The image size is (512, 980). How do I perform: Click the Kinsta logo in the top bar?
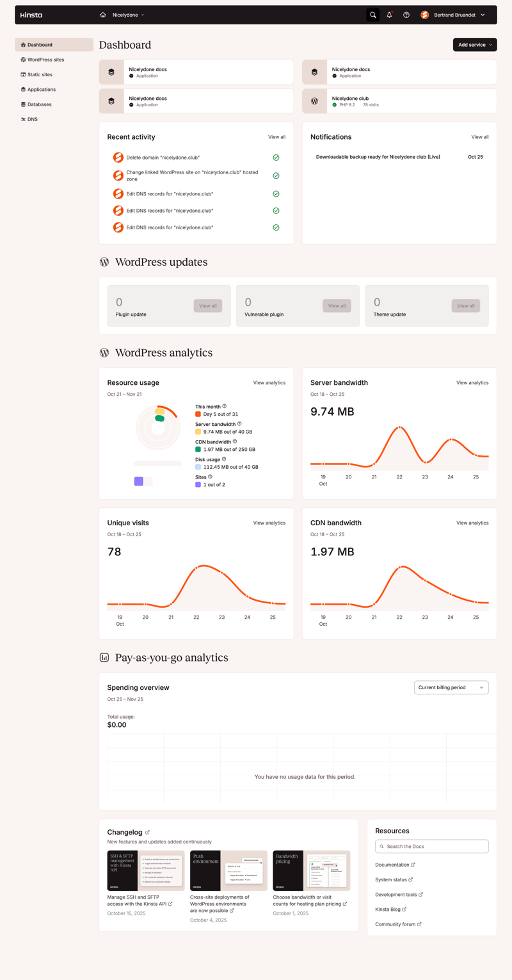[31, 14]
